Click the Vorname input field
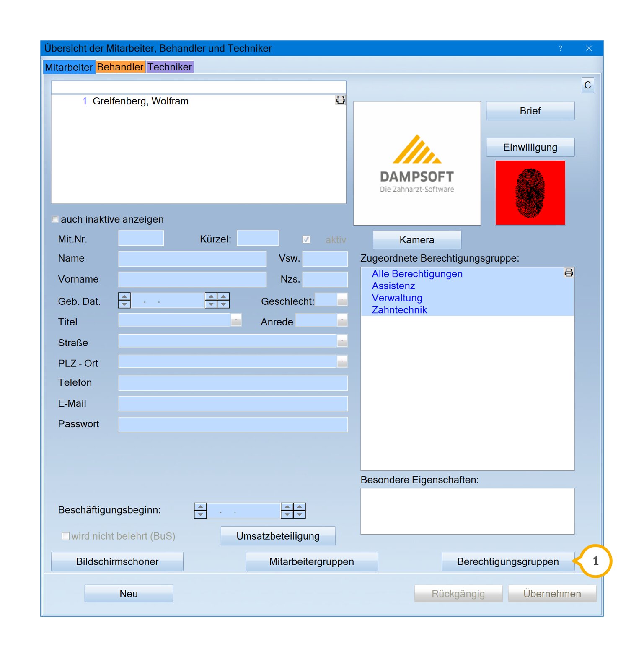The image size is (644, 657). [x=192, y=279]
